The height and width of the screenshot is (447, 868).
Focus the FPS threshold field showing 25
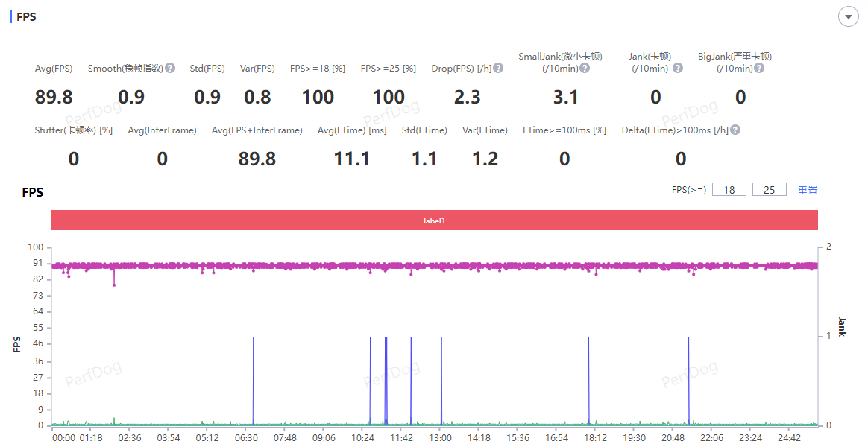[x=770, y=190]
